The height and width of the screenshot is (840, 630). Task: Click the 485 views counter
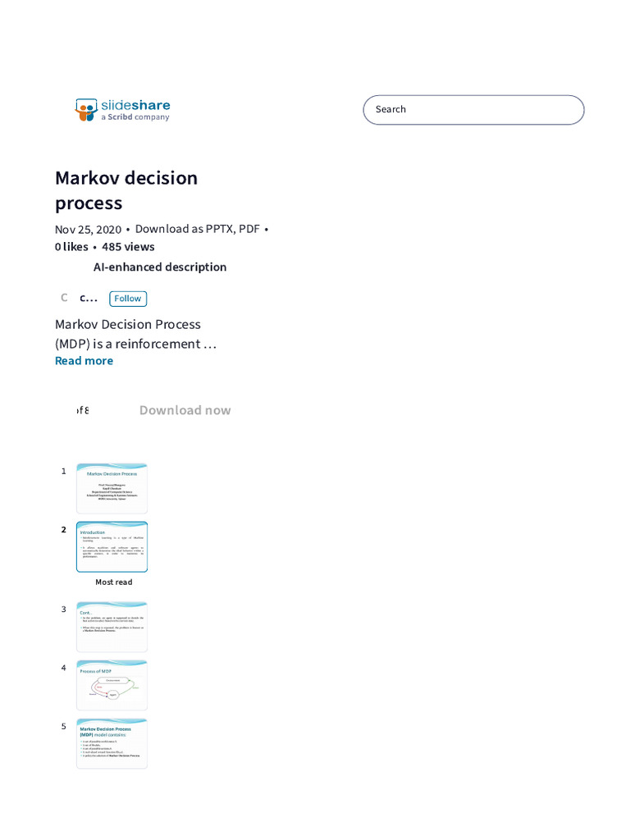tap(128, 247)
